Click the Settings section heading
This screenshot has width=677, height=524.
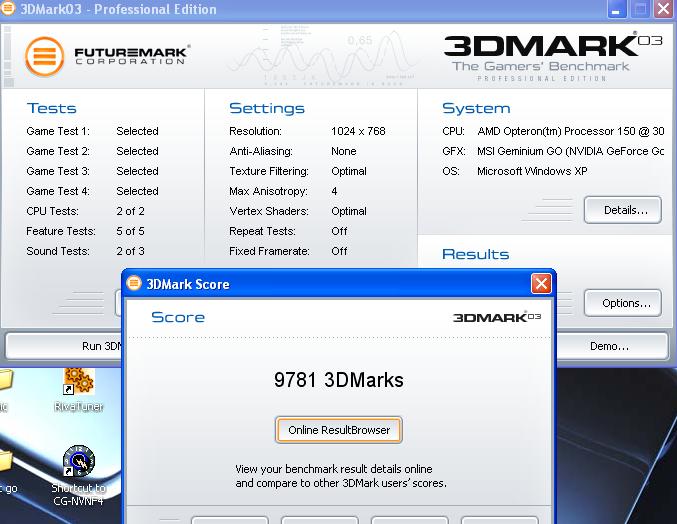point(267,108)
